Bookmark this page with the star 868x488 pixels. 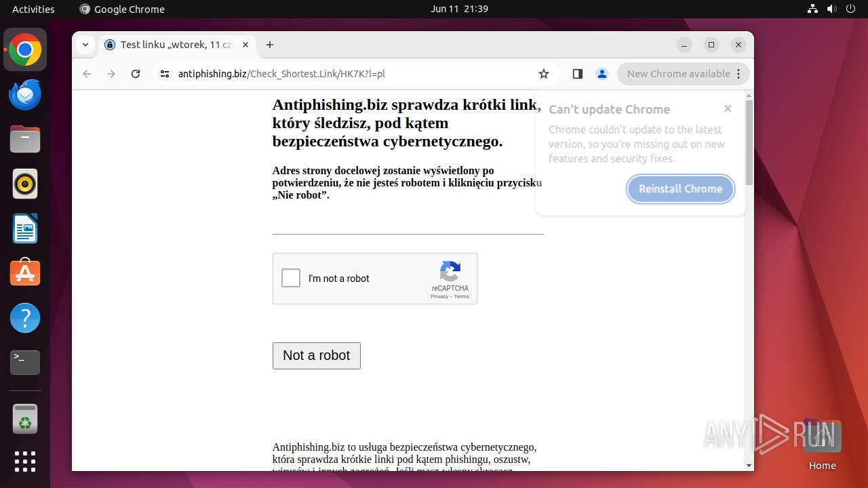[x=544, y=74]
